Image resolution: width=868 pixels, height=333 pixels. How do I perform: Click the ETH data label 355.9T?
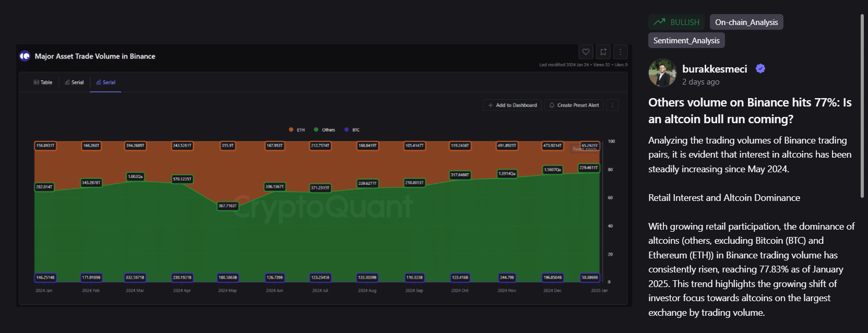pos(228,146)
